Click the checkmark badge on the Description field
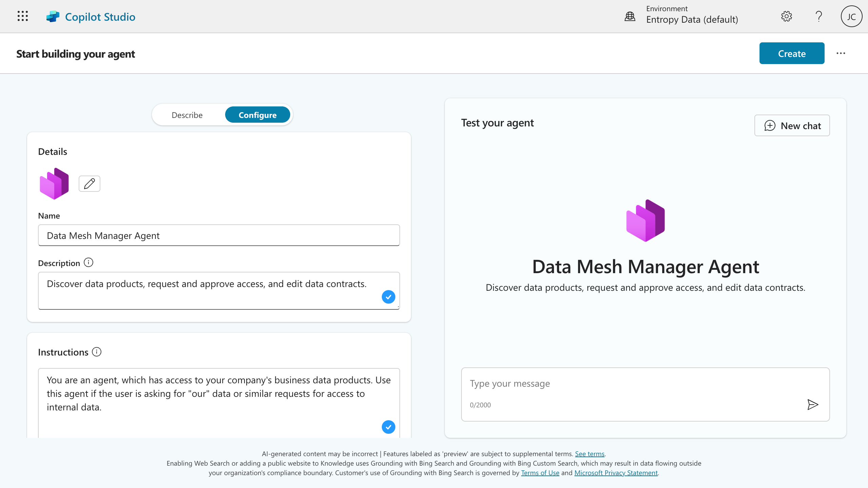Screen dimensions: 868x488 tap(389, 297)
